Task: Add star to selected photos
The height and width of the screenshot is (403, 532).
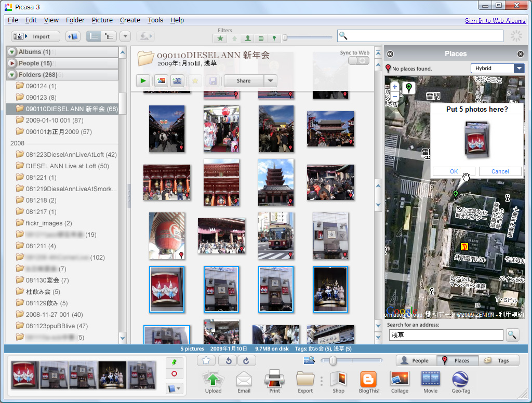Action: (206, 360)
